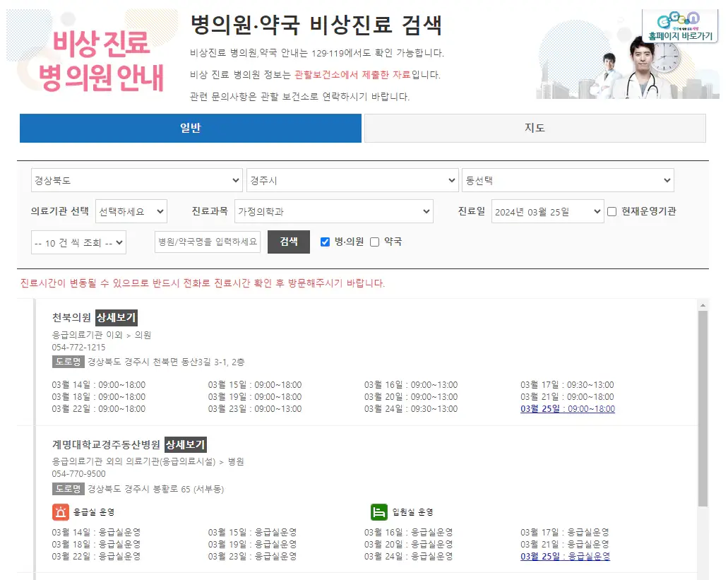Enable the 현재운영기관 checkbox
Viewport: 728px width, 580px height.
click(611, 212)
